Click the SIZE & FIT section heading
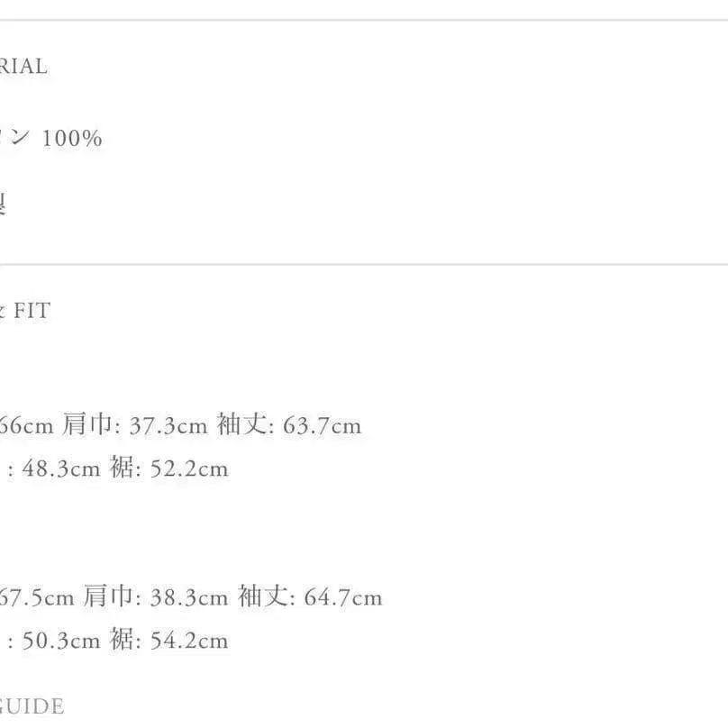The image size is (728, 728). coord(27,311)
